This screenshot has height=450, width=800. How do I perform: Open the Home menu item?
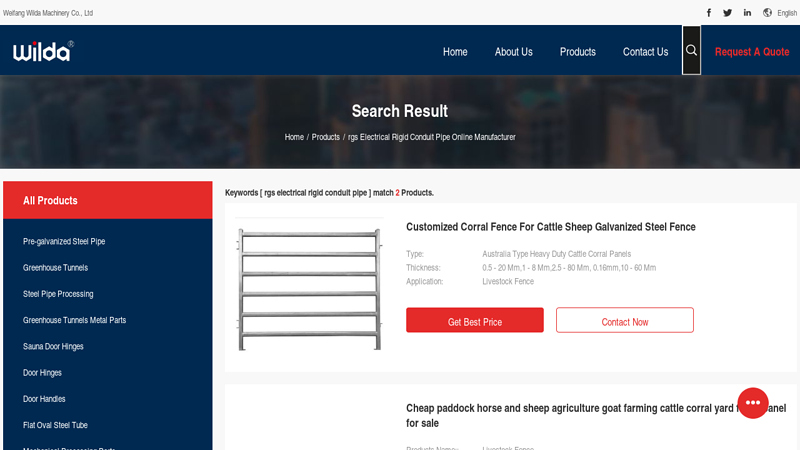[x=455, y=52]
